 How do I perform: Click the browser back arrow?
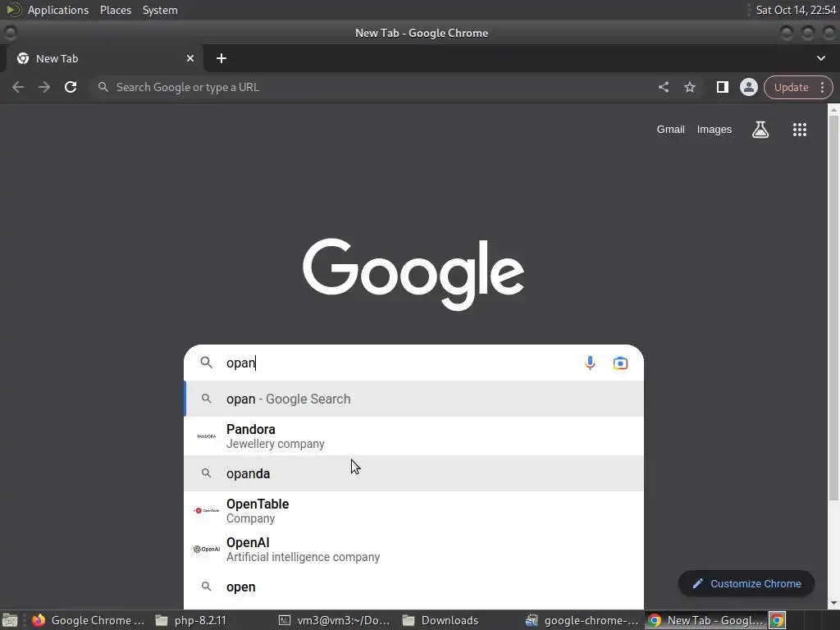coord(18,87)
